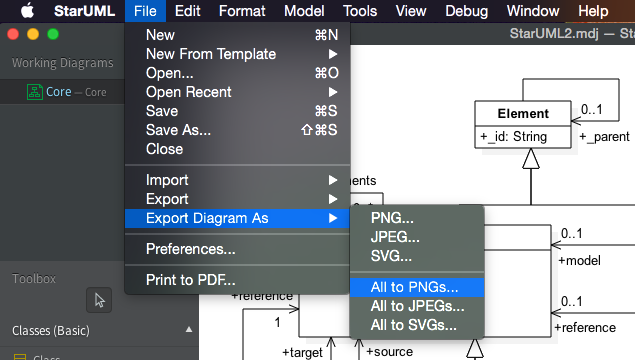Open the View menu
The image size is (635, 360).
coord(411,11)
